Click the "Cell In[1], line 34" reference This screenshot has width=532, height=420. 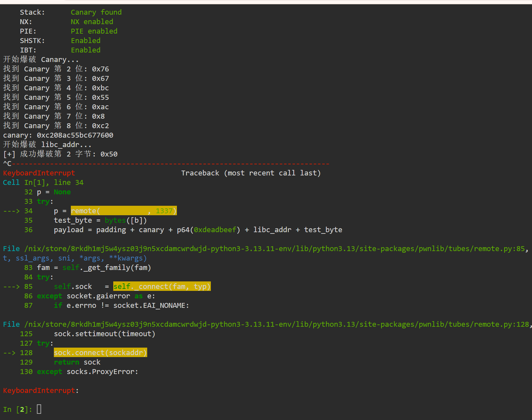point(43,183)
